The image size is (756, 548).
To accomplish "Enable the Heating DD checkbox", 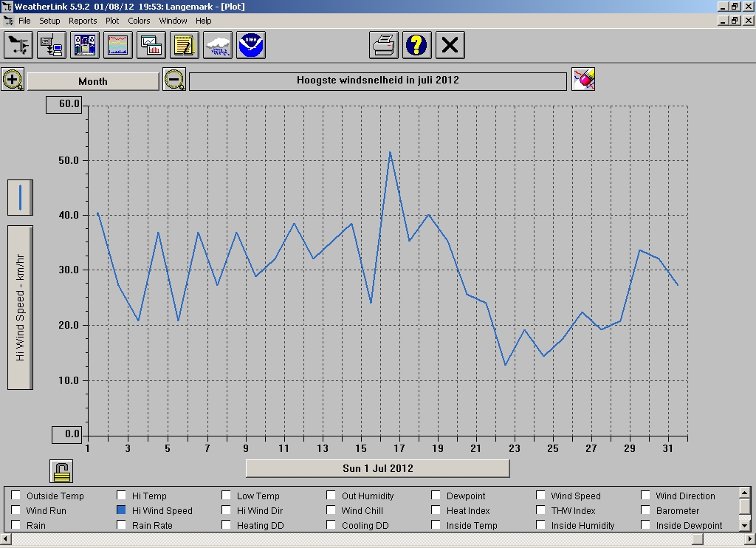I will tap(226, 525).
